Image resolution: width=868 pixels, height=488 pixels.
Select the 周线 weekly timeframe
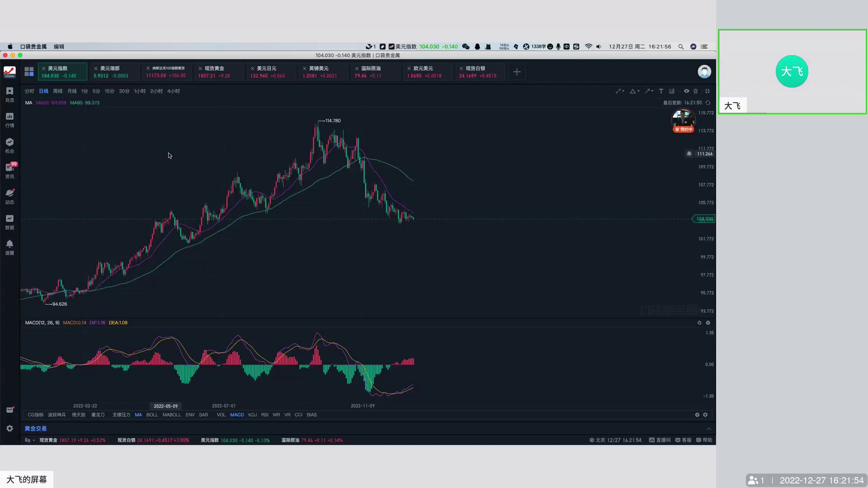pos(57,91)
